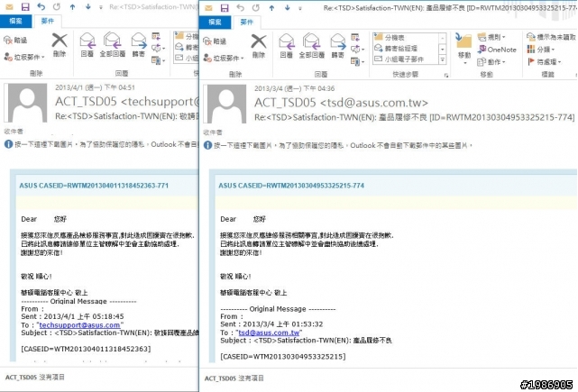Image resolution: width=578 pixels, height=392 pixels.
Task: Expand the quick steps gallery
Action: 443,59
